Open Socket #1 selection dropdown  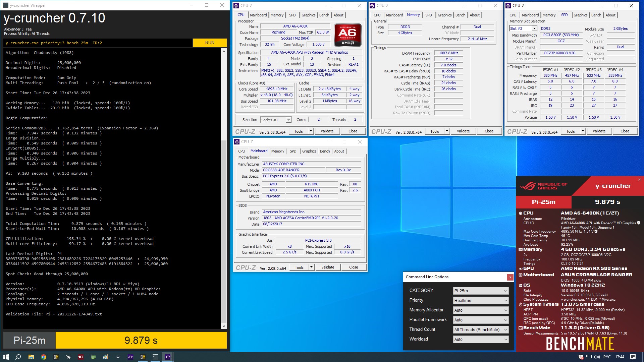[x=276, y=120]
